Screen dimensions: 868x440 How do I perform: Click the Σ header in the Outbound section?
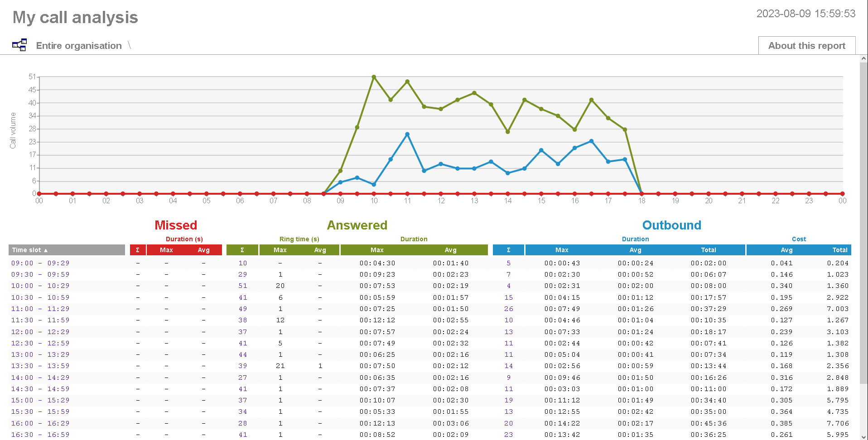point(508,249)
